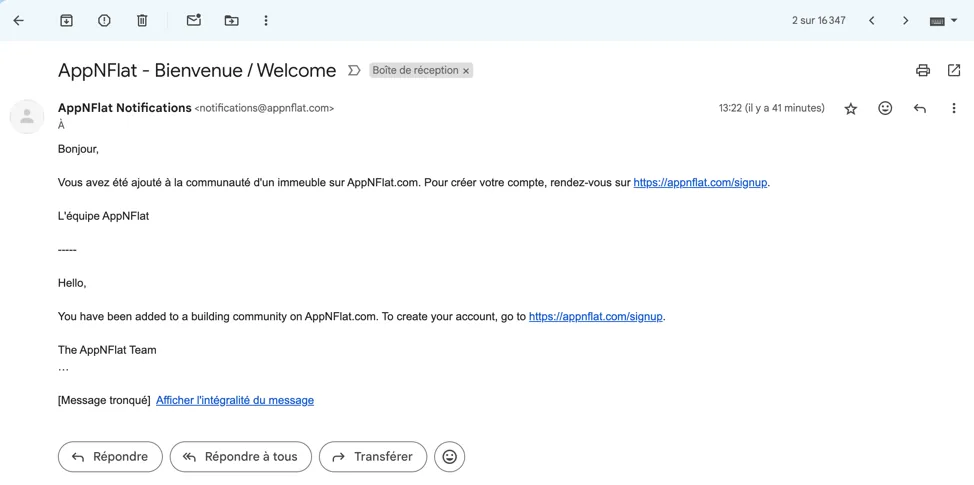
Task: Open English appnflat.com/signup link
Action: 596,316
